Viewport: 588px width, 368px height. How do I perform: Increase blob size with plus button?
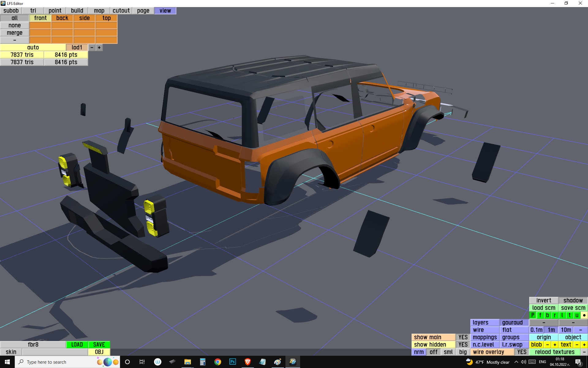(x=555, y=344)
